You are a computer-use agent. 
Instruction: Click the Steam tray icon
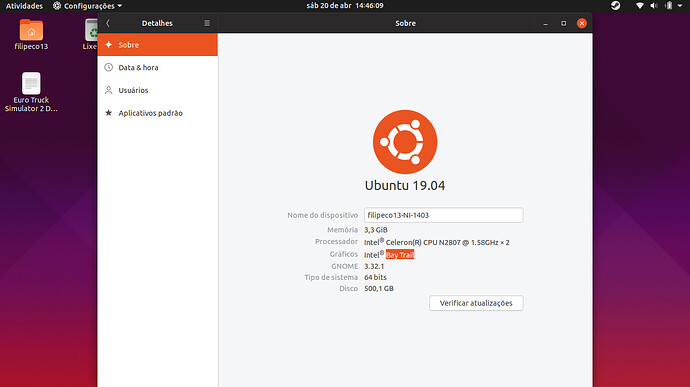616,6
